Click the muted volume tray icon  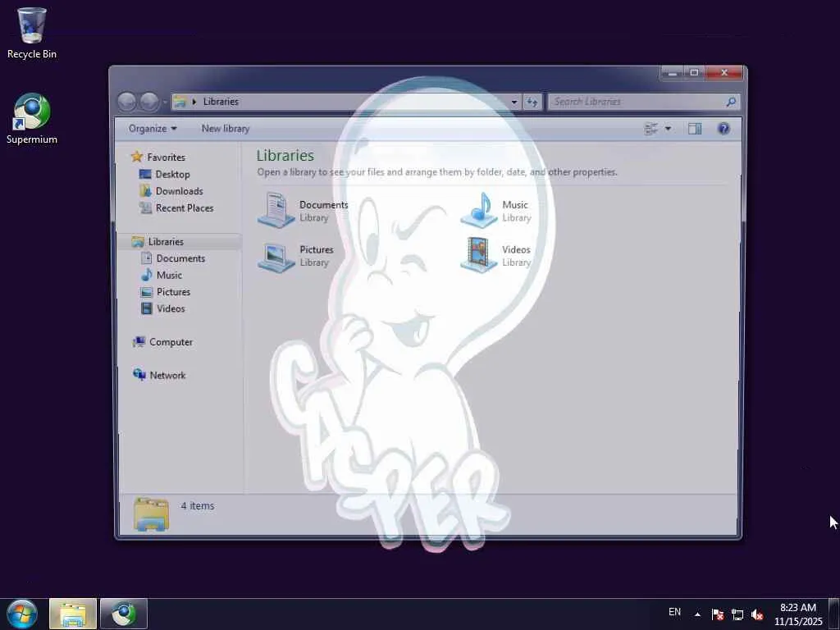coord(757,614)
